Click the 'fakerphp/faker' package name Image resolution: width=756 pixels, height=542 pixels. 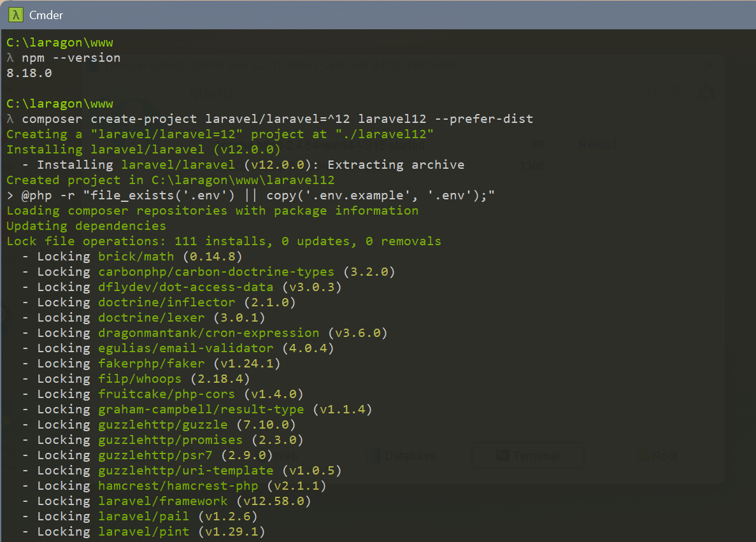(x=152, y=364)
